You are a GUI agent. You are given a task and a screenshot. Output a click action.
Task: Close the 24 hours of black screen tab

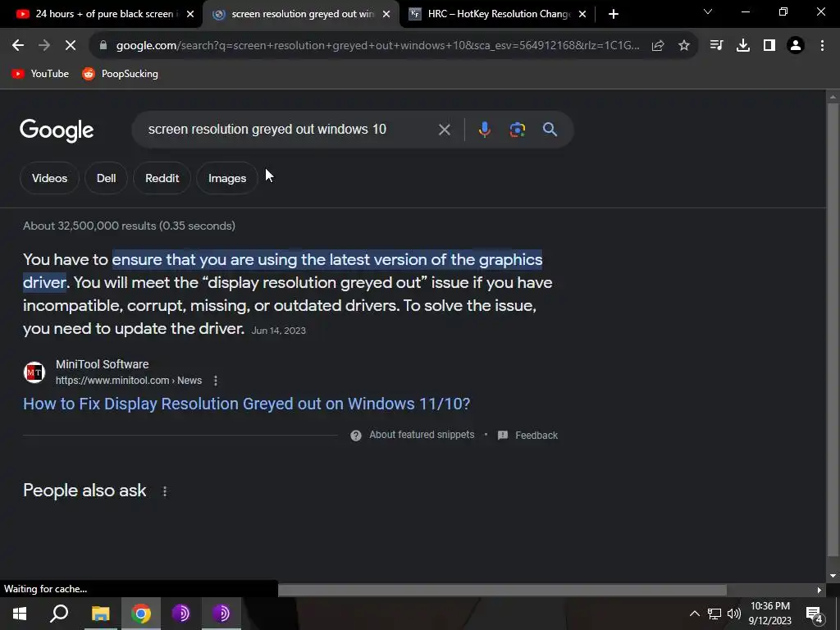click(190, 15)
